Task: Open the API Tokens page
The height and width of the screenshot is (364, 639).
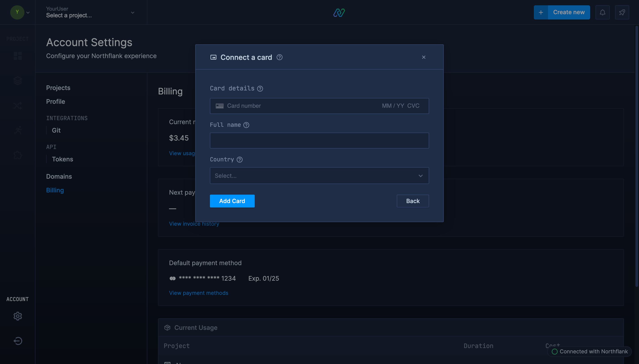Action: coord(63,159)
